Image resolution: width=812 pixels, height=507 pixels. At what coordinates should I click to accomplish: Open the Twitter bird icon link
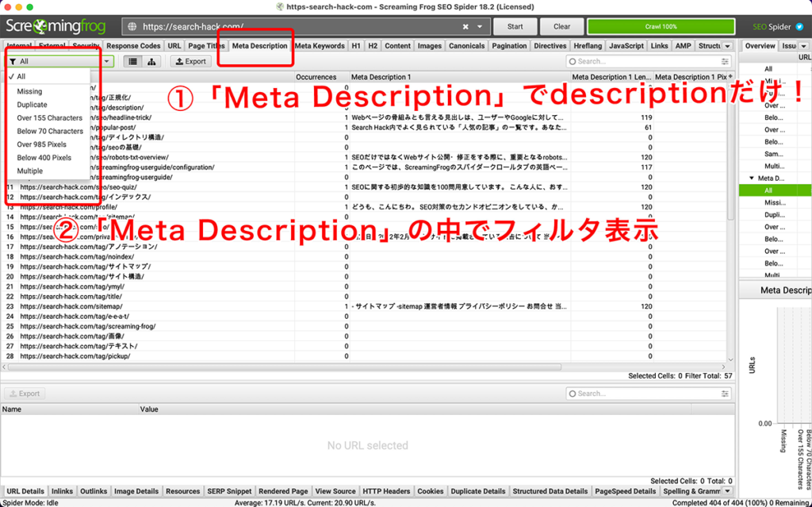pyautogui.click(x=800, y=26)
